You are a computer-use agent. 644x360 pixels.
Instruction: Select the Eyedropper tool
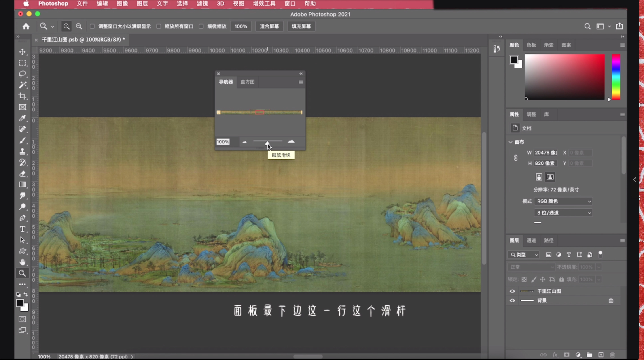[23, 118]
